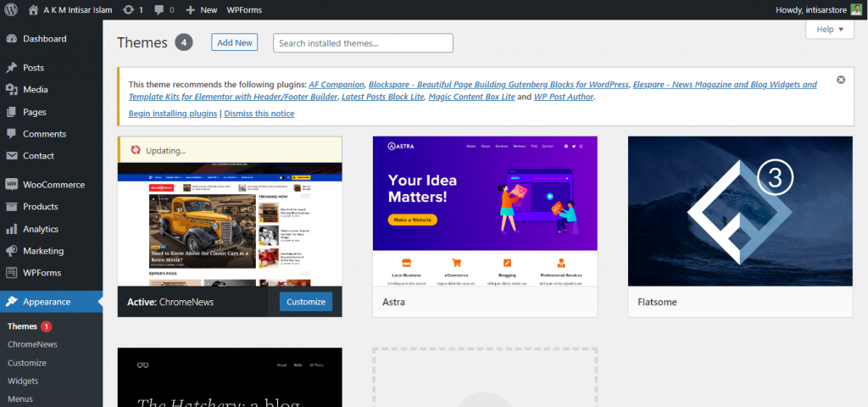The image size is (868, 407).
Task: Open WP Post Author link
Action: tap(564, 97)
